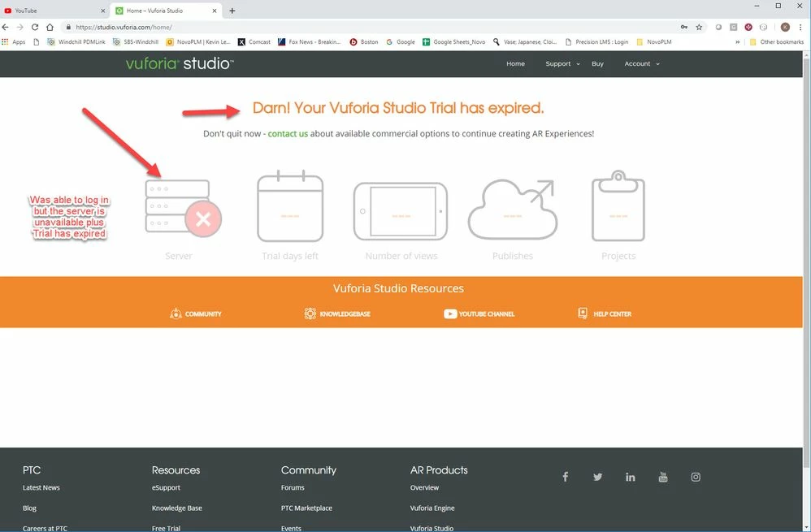Viewport: 811px width, 532px height.
Task: Open eSupport footer link
Action: 166,487
